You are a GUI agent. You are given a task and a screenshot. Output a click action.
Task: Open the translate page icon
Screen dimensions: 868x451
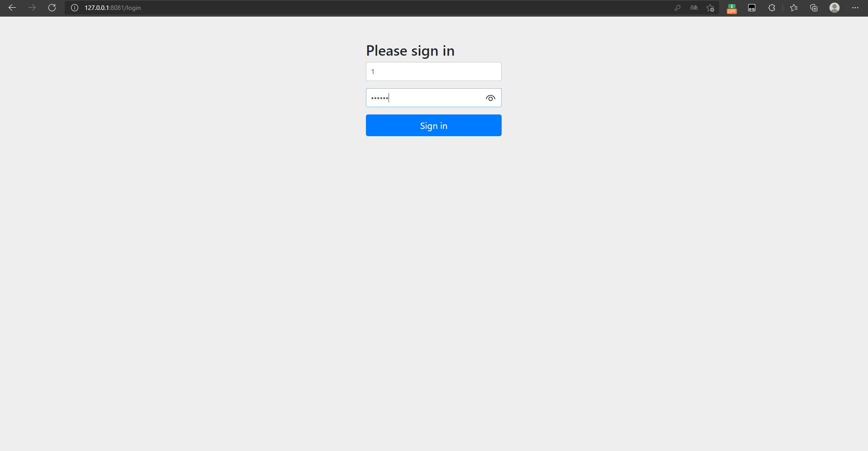click(x=694, y=8)
